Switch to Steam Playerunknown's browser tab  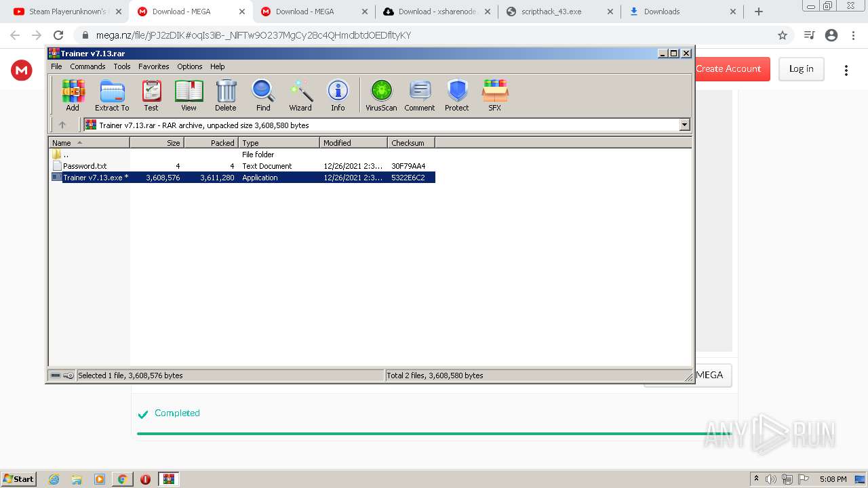point(68,12)
